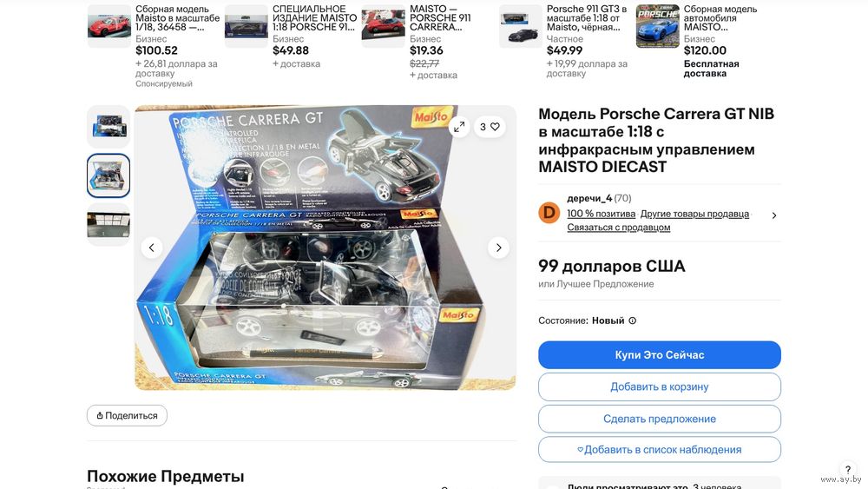This screenshot has width=868, height=489.
Task: Open condition info icon next to Новый
Action: (x=632, y=320)
